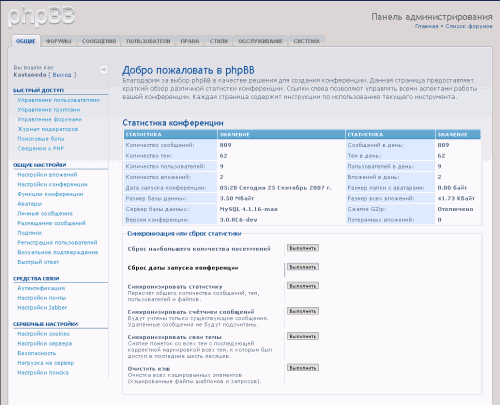This screenshot has height=405, width=500.
Task: Open the Список форумов link
Action: [469, 26]
